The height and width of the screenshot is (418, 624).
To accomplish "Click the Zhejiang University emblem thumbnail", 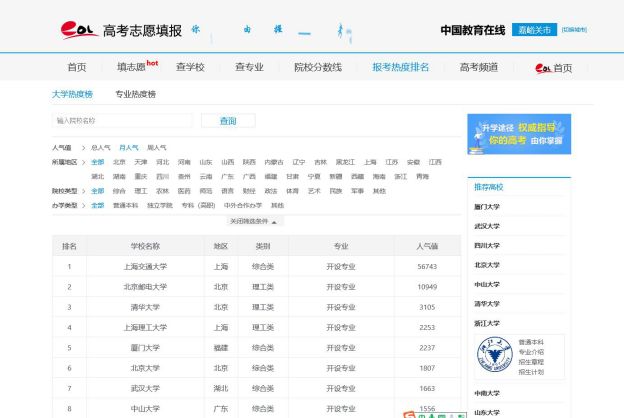I will click(x=495, y=354).
